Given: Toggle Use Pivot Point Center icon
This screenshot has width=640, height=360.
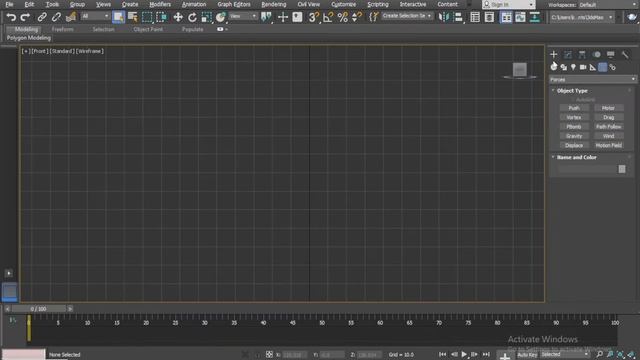Looking at the screenshot, I should click(266, 17).
